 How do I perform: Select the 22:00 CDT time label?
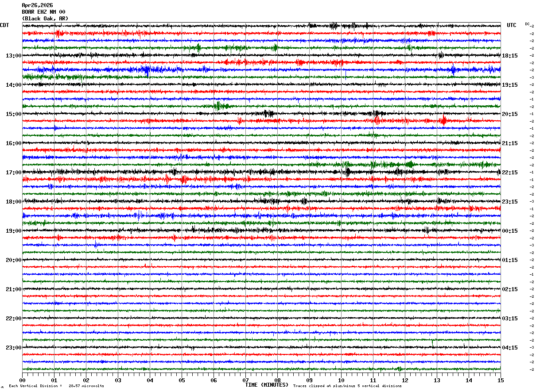pyautogui.click(x=14, y=319)
